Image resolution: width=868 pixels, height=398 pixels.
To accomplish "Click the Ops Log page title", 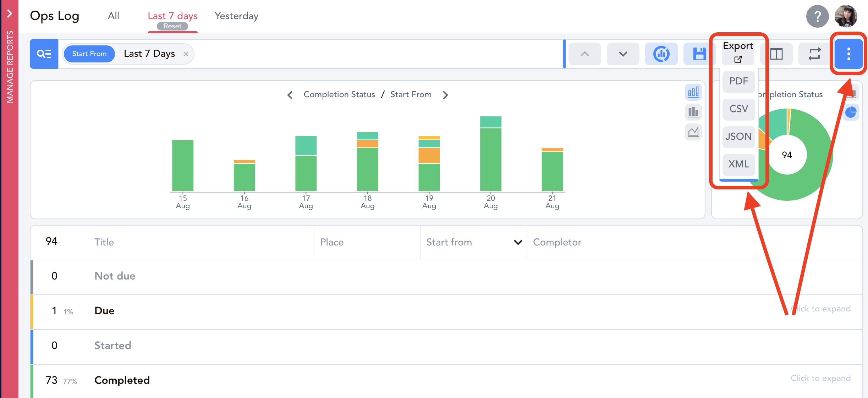I will coord(54,16).
